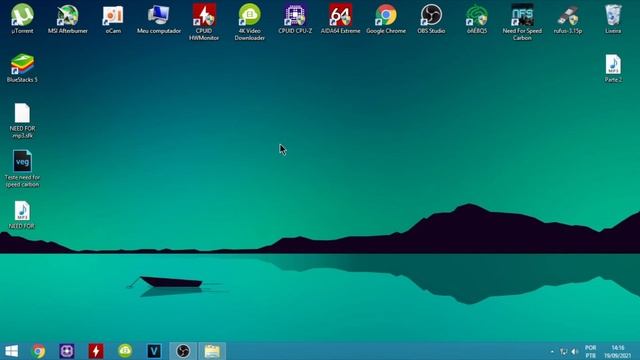Show hidden system tray icons
Screen dimensions: 640x360
pos(552,351)
